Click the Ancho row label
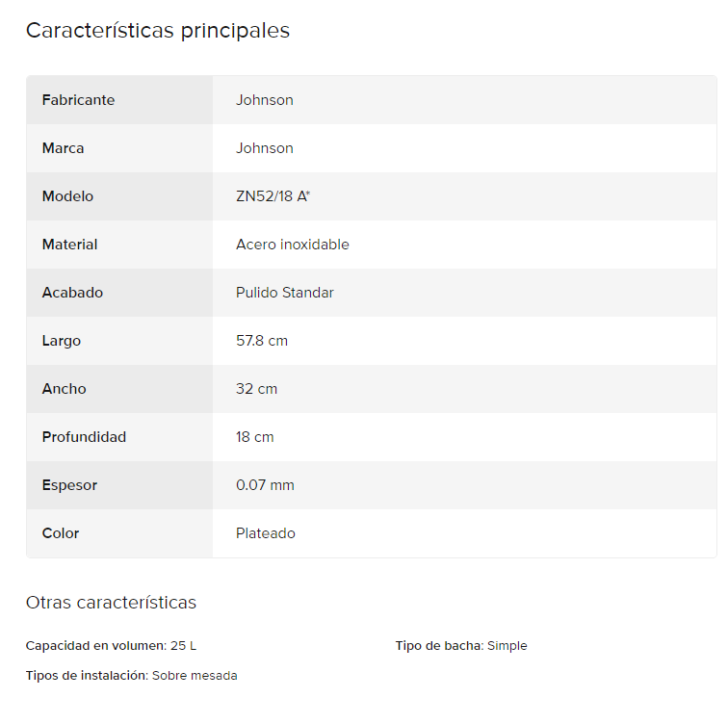 [64, 389]
